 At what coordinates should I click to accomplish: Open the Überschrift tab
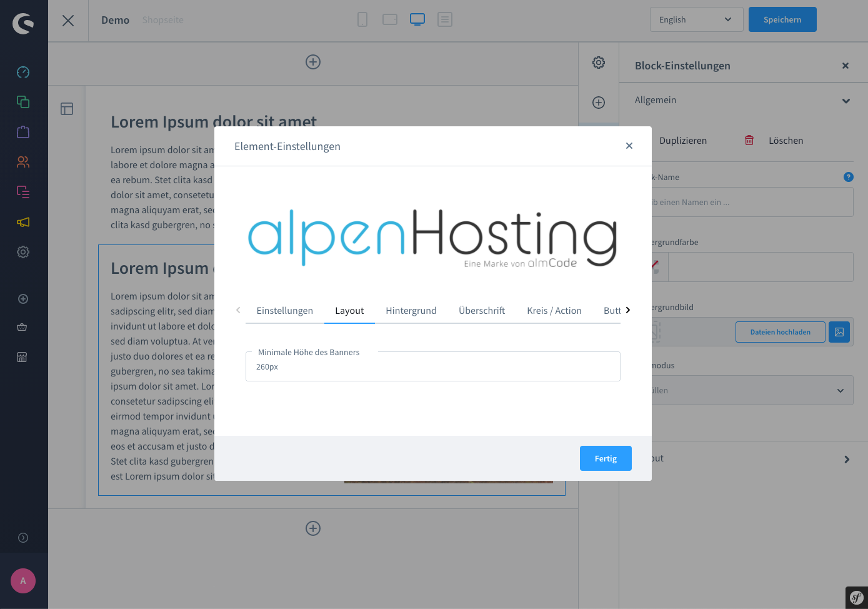pyautogui.click(x=482, y=311)
